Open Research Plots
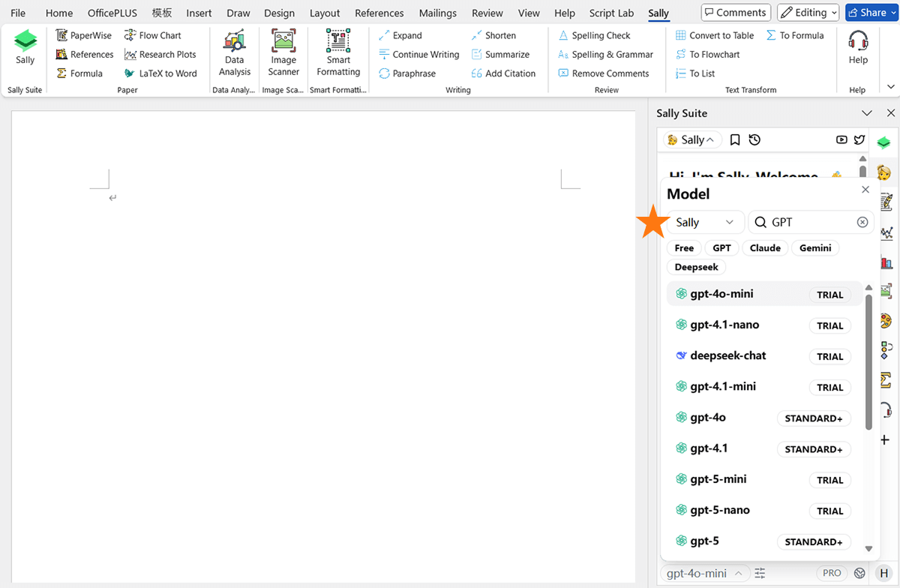 [x=160, y=54]
